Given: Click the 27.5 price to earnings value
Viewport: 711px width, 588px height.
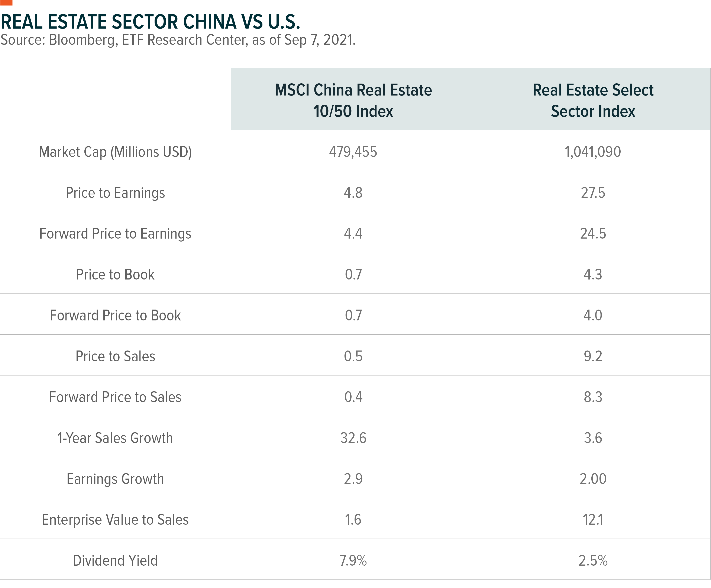Looking at the screenshot, I should [x=593, y=193].
